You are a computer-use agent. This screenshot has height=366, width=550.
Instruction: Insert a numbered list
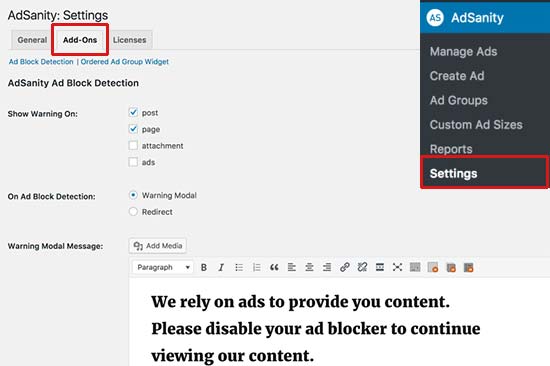256,267
